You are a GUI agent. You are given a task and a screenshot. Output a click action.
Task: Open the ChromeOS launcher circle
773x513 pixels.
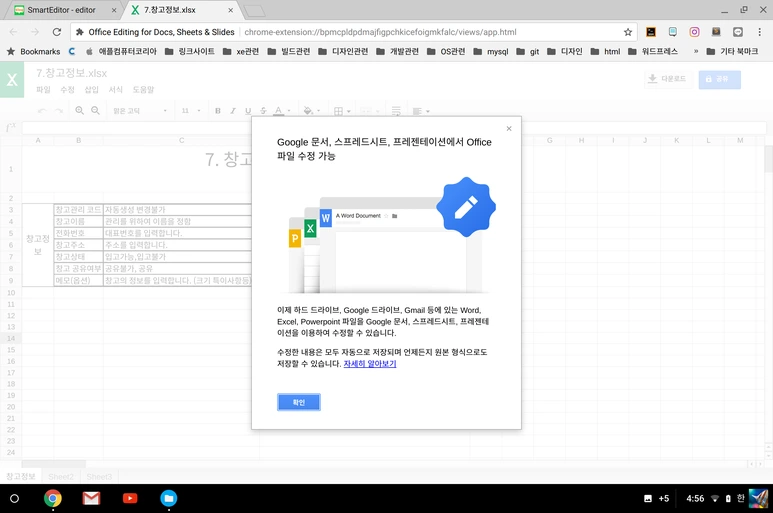(x=14, y=498)
